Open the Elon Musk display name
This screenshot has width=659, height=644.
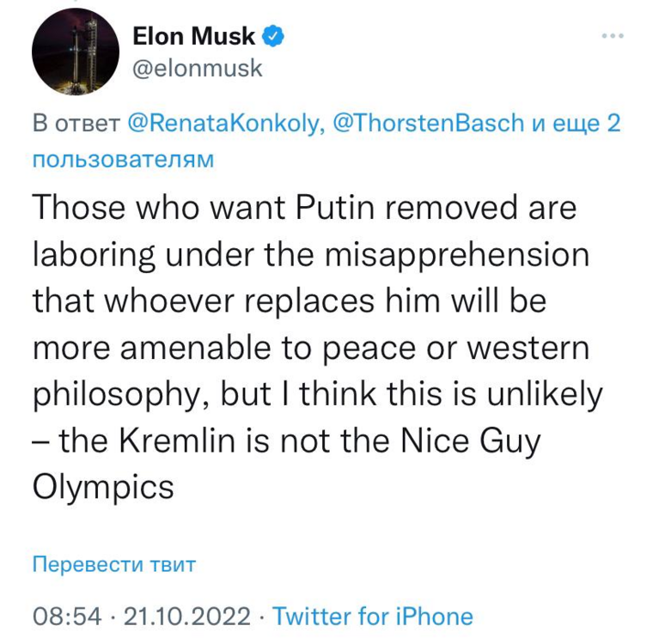[193, 36]
